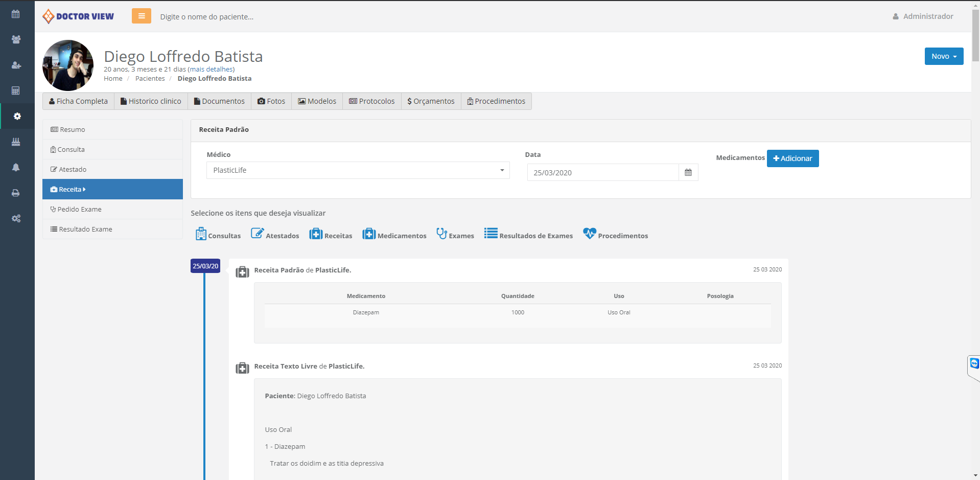Open the Médico PlasticLife dropdown

(358, 170)
